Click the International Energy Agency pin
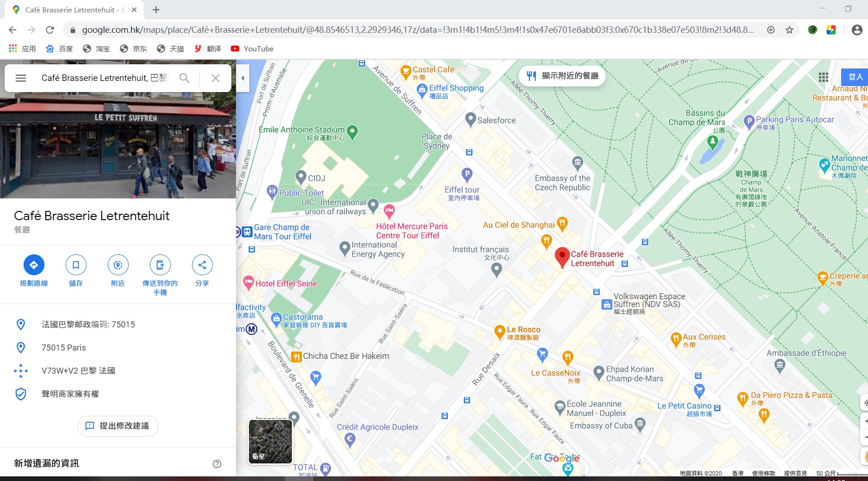The image size is (868, 481). tap(345, 248)
